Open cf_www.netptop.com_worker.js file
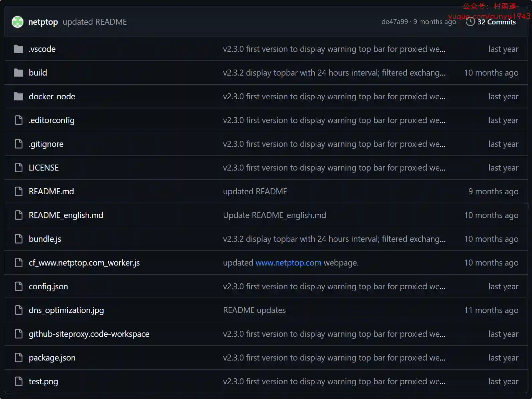 coord(84,263)
